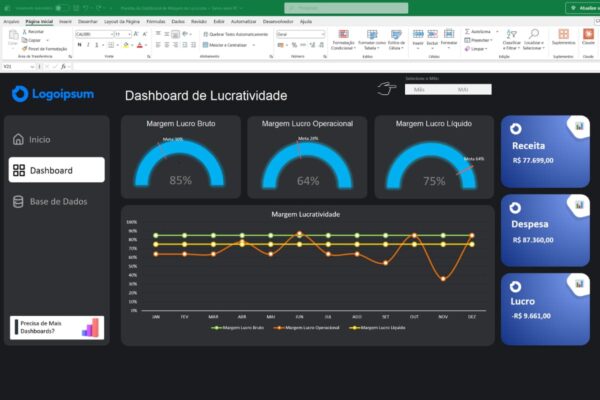
Task: Open the Fórmulas ribbon tab
Action: point(156,21)
